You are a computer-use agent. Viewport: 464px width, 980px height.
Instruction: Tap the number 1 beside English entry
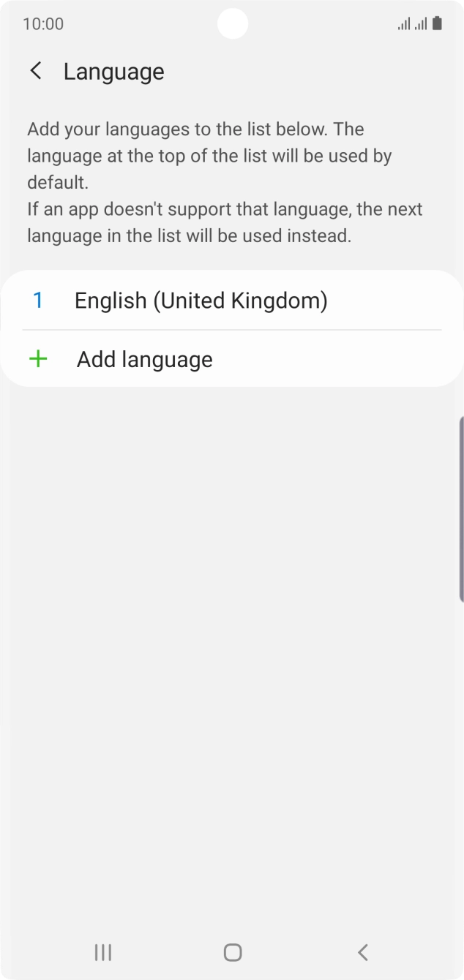(x=38, y=300)
